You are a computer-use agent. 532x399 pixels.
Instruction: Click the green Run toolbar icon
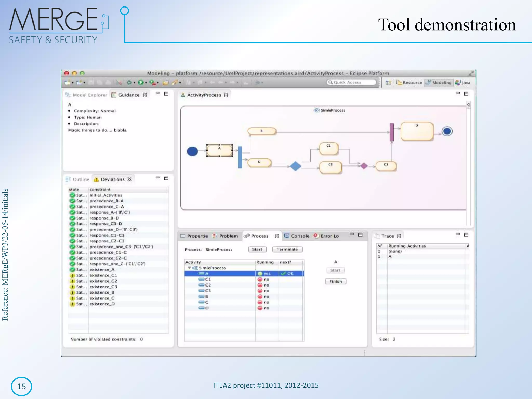[x=141, y=83]
